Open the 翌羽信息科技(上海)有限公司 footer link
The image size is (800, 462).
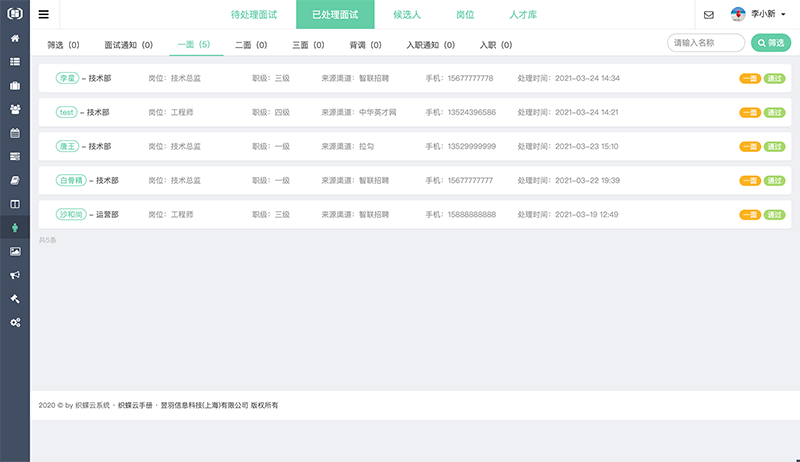coord(204,405)
